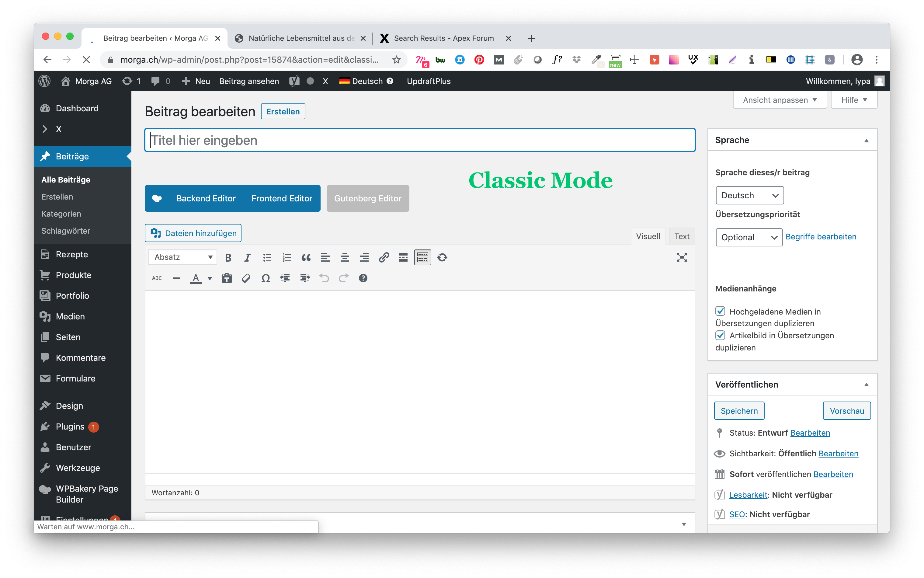Center align text
Image resolution: width=924 pixels, height=578 pixels.
(345, 258)
